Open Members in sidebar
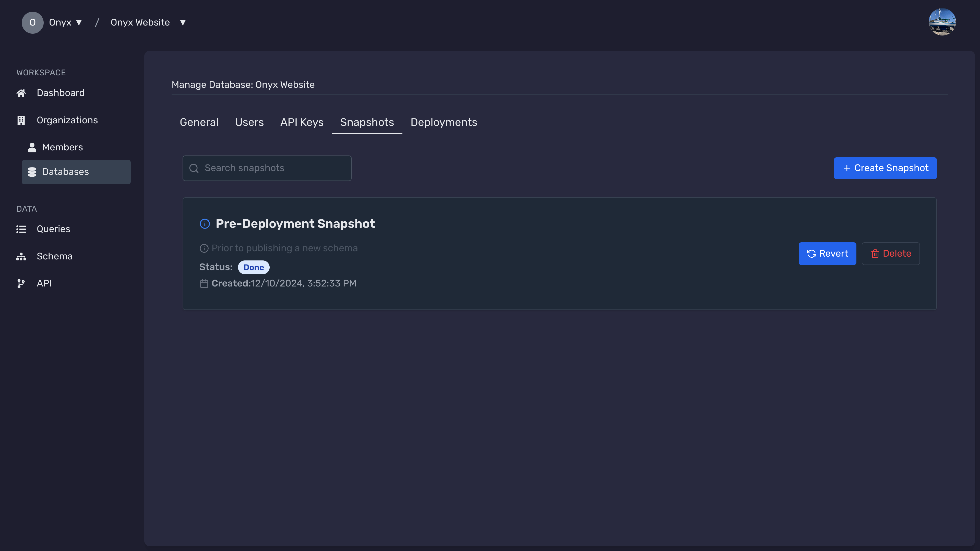The image size is (980, 551). point(62,147)
